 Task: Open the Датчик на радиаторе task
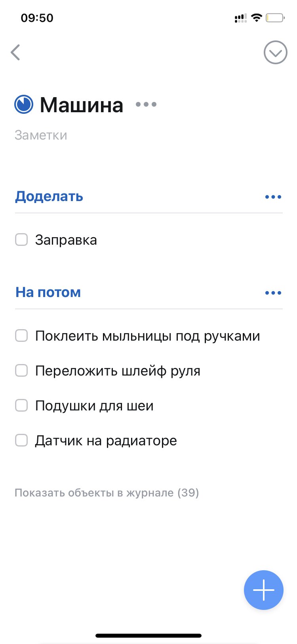[106, 440]
